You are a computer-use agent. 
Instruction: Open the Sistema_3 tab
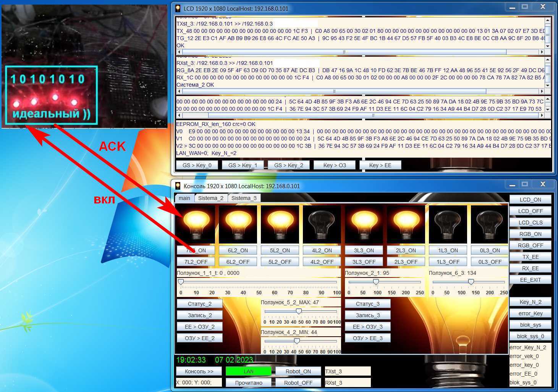pos(244,198)
